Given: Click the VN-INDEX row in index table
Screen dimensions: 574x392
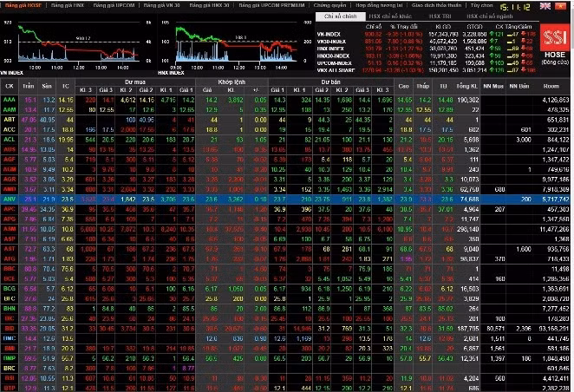Looking at the screenshot, I should (x=426, y=34).
